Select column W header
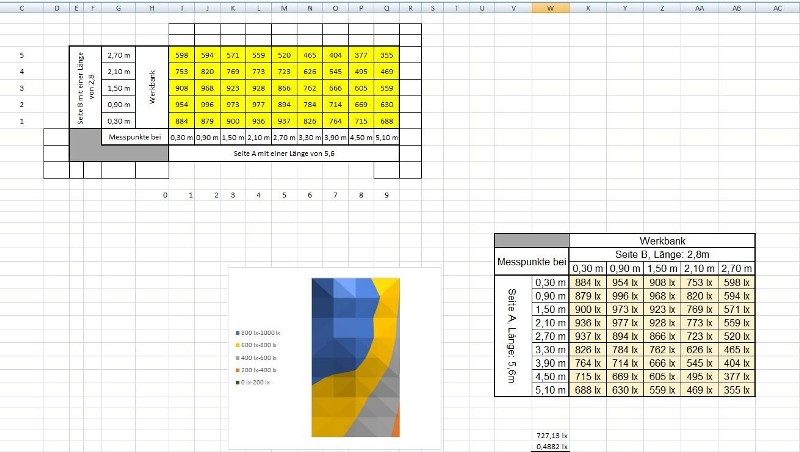The image size is (800, 452). (x=550, y=8)
